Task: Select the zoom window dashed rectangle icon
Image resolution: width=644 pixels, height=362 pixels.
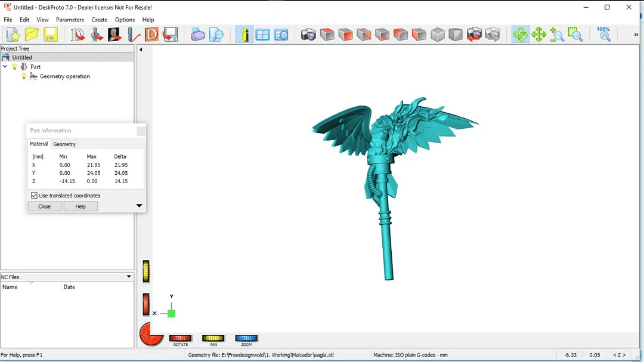Action: point(575,35)
